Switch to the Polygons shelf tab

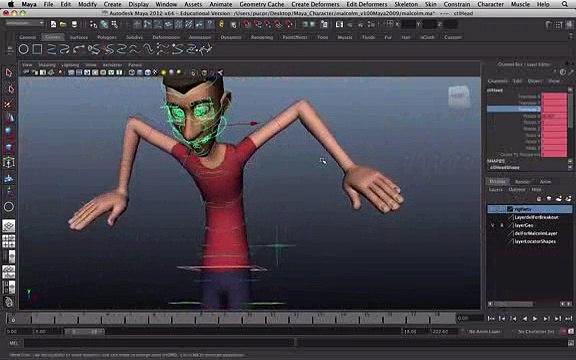click(107, 37)
